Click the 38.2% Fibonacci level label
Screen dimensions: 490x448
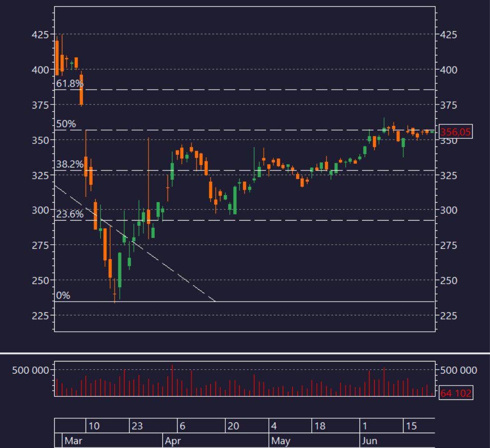coord(70,164)
